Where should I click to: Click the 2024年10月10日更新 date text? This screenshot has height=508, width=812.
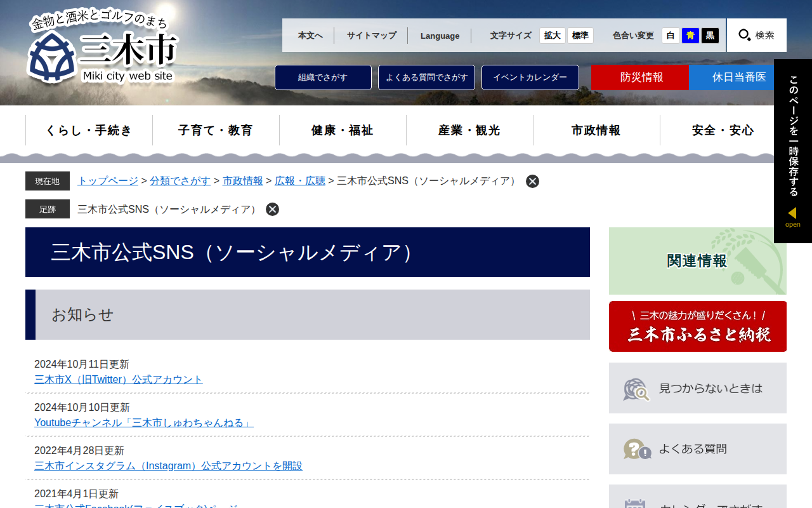82,408
